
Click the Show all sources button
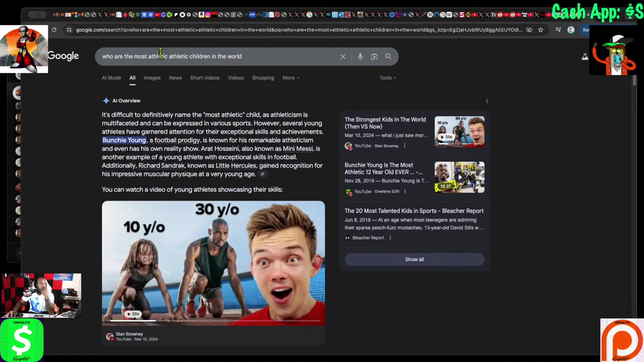pos(415,259)
